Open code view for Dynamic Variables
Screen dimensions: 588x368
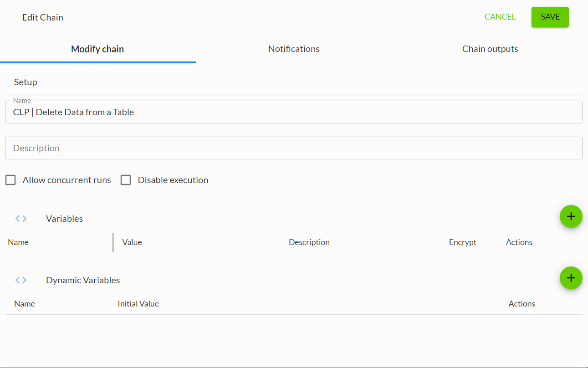pyautogui.click(x=20, y=280)
